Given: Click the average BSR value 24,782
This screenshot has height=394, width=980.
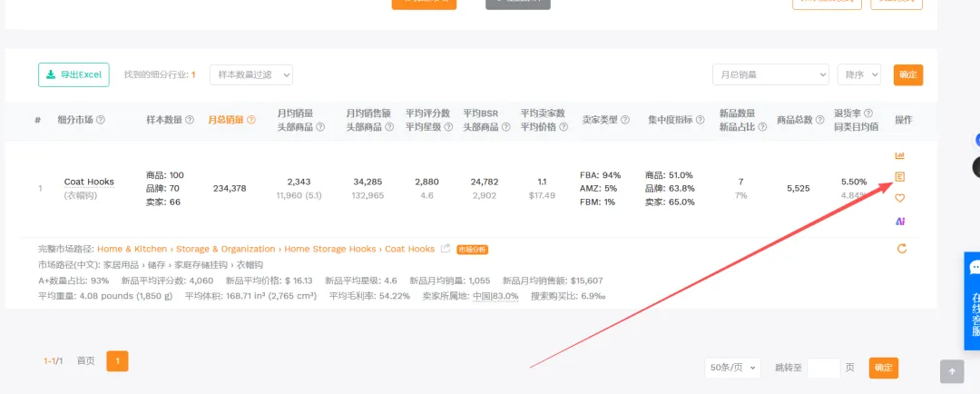Looking at the screenshot, I should pos(485,182).
